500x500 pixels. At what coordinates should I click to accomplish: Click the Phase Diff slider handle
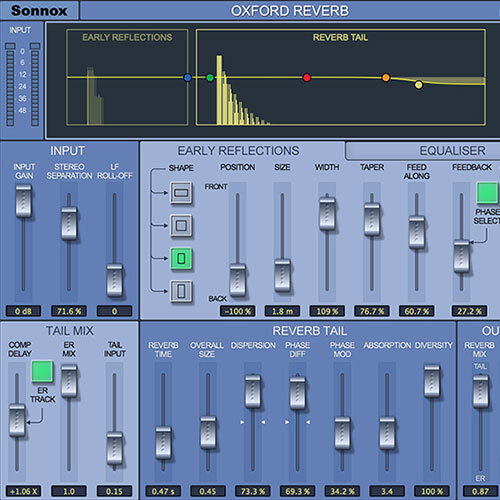coord(298,392)
